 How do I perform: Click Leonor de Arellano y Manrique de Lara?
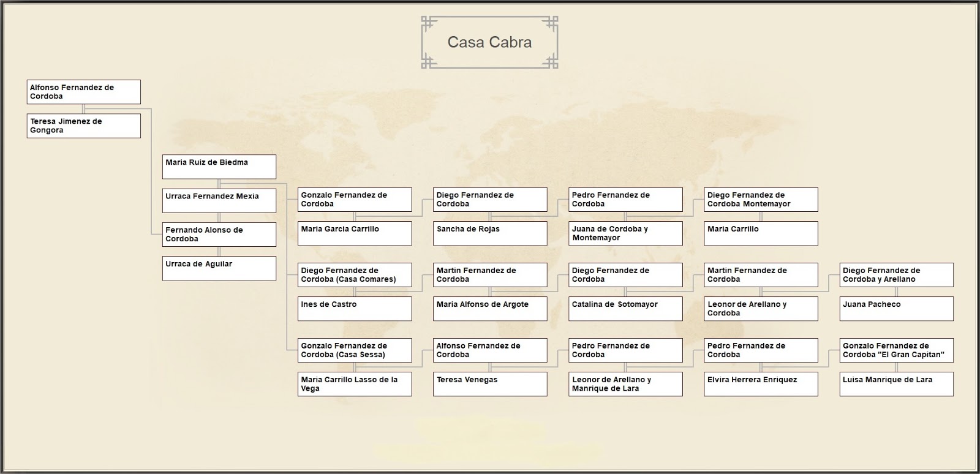point(625,383)
